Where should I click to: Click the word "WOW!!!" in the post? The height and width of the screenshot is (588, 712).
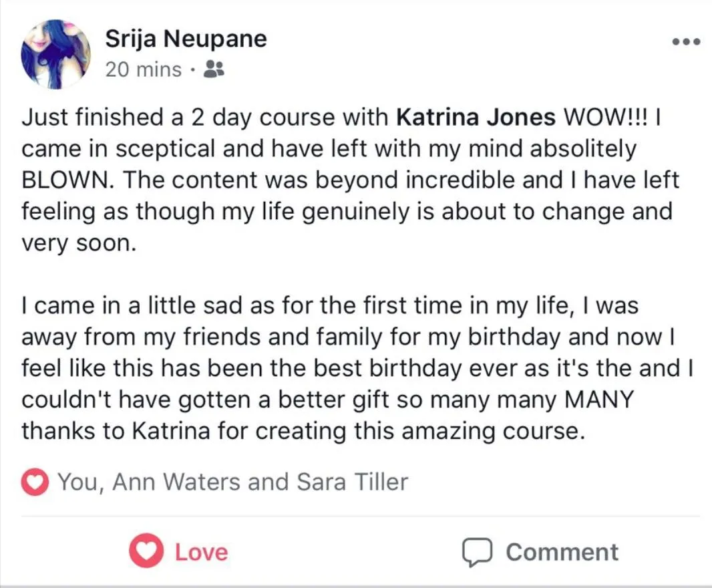[606, 118]
